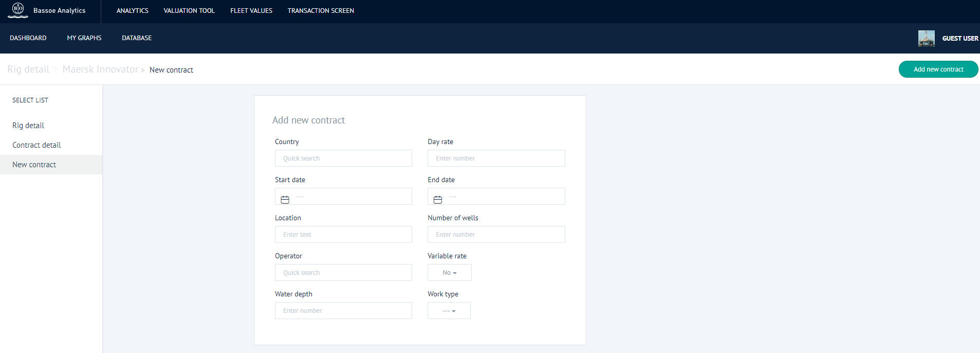Expand the Work type dropdown

click(449, 311)
